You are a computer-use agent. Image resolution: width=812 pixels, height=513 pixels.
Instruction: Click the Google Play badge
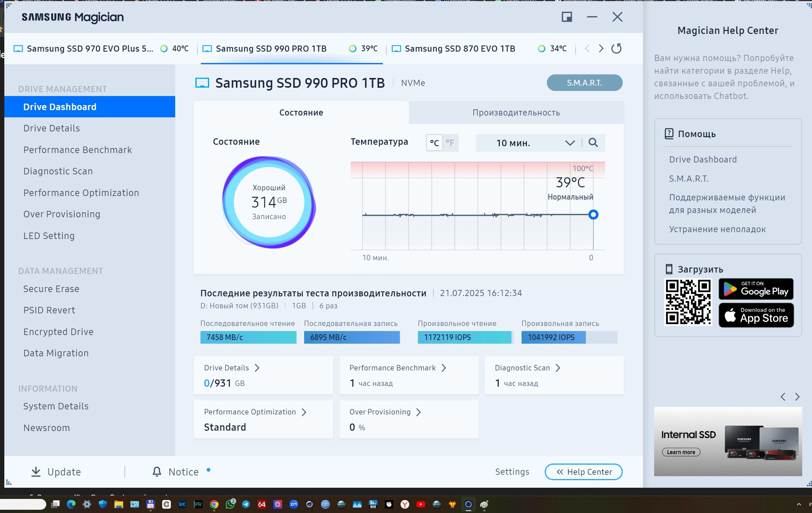(x=756, y=289)
